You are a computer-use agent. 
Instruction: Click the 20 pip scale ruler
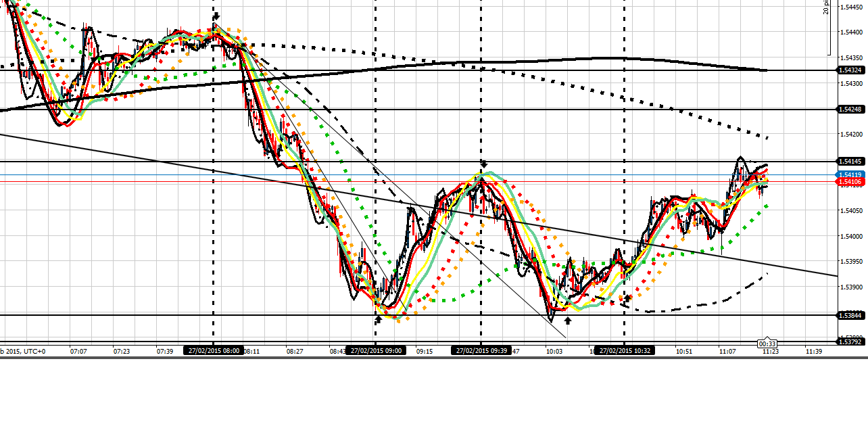827,27
